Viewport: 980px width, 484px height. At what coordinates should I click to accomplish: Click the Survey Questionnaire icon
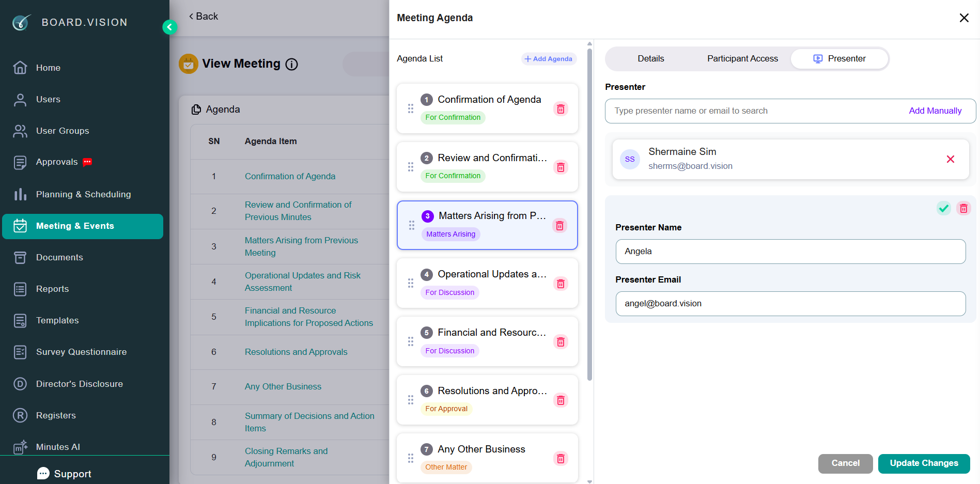(20, 352)
